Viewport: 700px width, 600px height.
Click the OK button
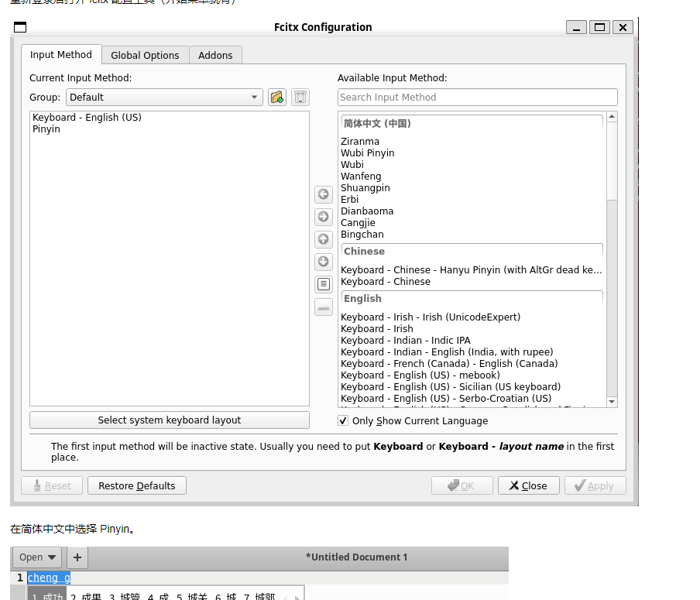click(x=462, y=485)
